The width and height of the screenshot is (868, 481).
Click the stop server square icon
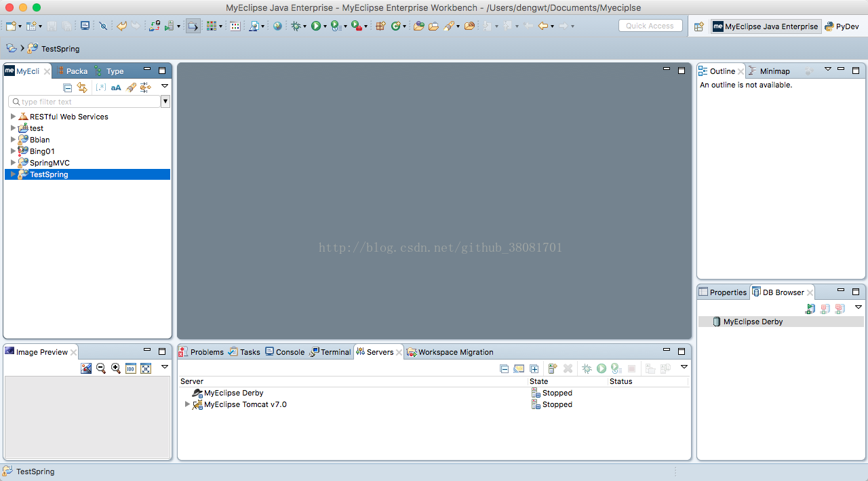(x=632, y=368)
